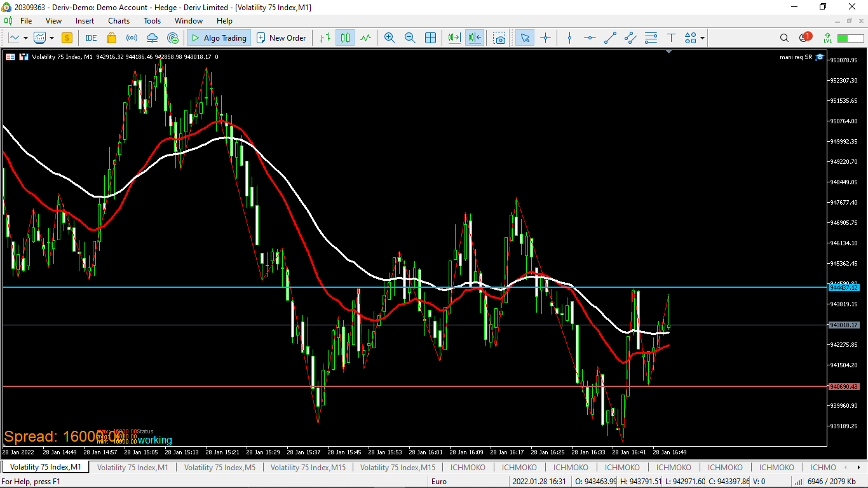Select the crosshair tool

545,38
